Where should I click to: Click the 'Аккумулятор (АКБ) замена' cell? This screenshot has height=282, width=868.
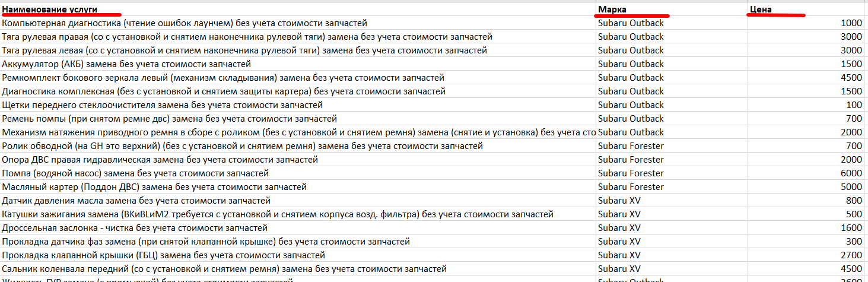point(126,64)
